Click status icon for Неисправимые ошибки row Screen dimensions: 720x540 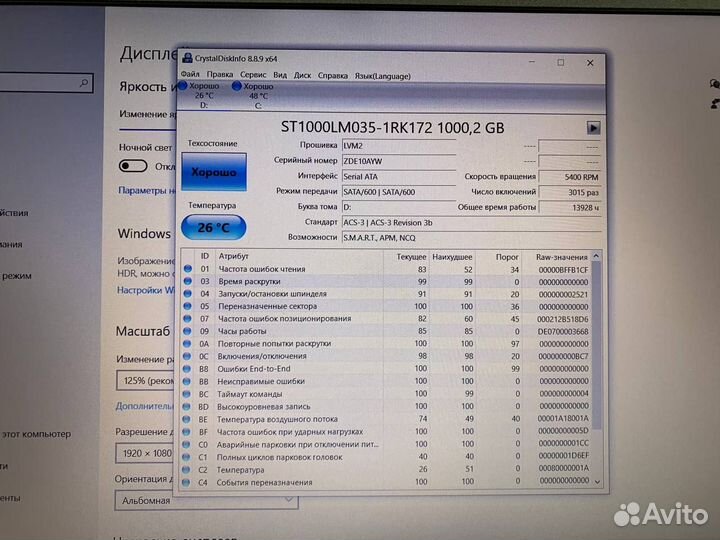click(x=186, y=381)
